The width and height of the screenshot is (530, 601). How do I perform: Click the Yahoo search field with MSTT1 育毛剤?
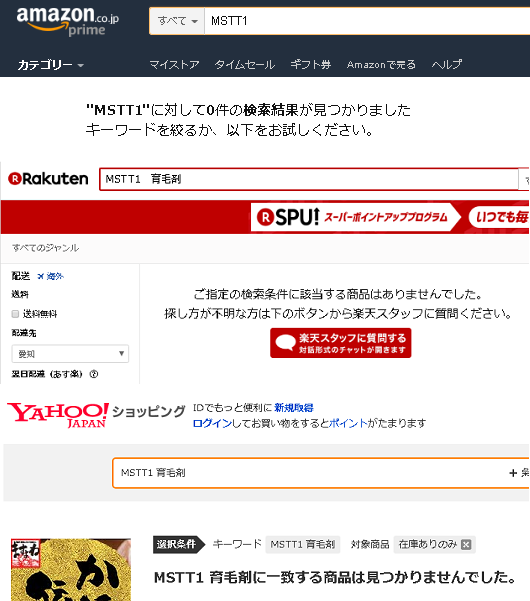(321, 473)
